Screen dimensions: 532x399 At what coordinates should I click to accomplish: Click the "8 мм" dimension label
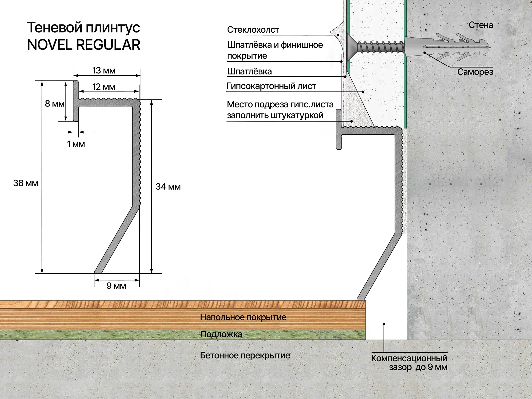click(55, 104)
